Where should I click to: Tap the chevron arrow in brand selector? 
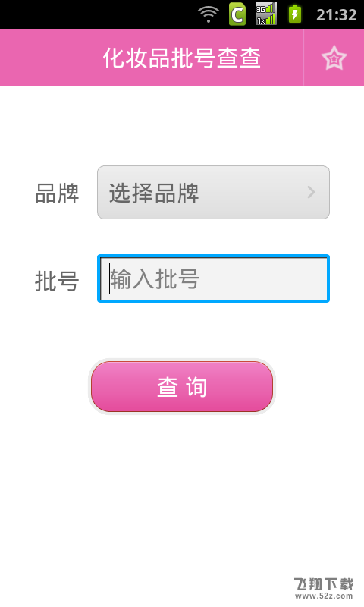click(312, 192)
